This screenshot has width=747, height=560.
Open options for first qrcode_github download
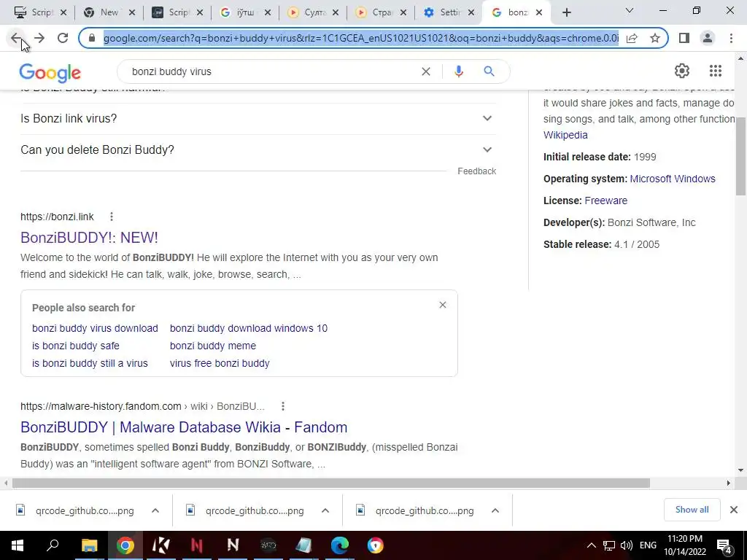click(x=155, y=510)
